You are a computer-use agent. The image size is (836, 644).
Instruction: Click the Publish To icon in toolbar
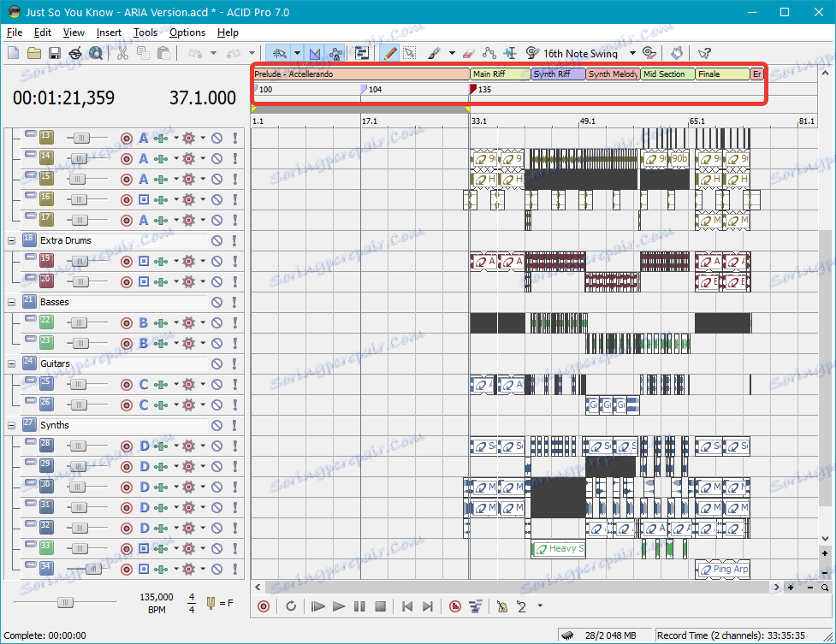[75, 53]
